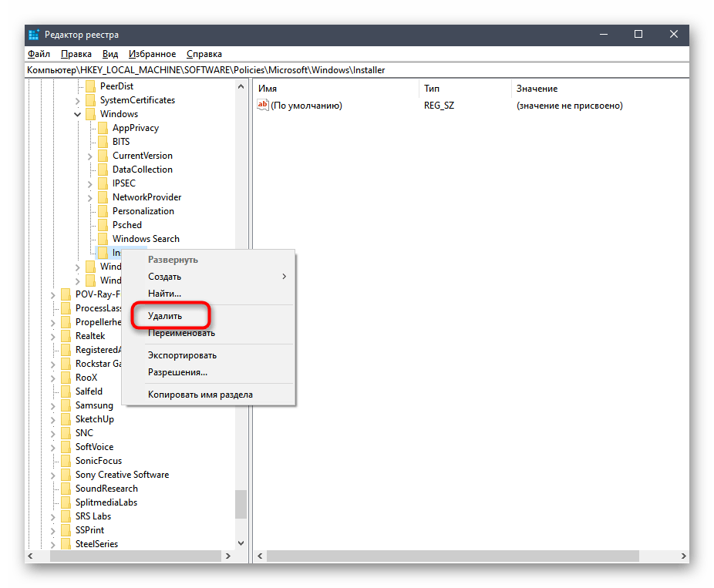714x588 pixels.
Task: Click Разрешения... in the context menu
Action: pyautogui.click(x=177, y=372)
